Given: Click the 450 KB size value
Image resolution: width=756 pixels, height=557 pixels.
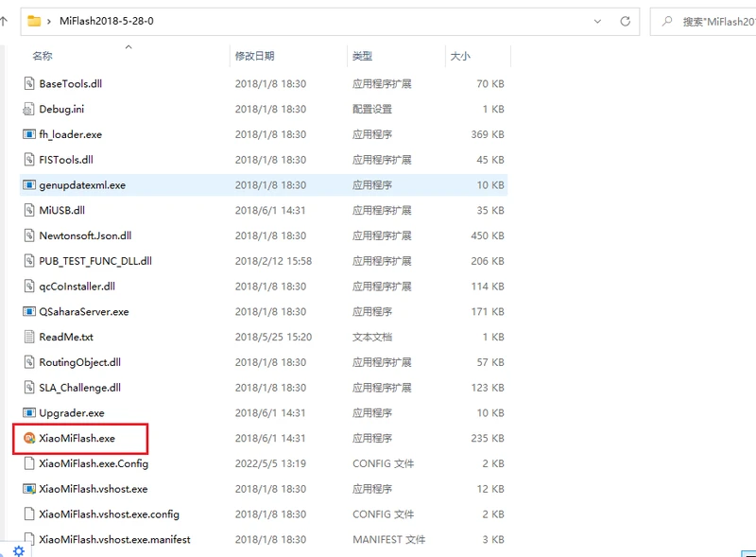Looking at the screenshot, I should (488, 235).
